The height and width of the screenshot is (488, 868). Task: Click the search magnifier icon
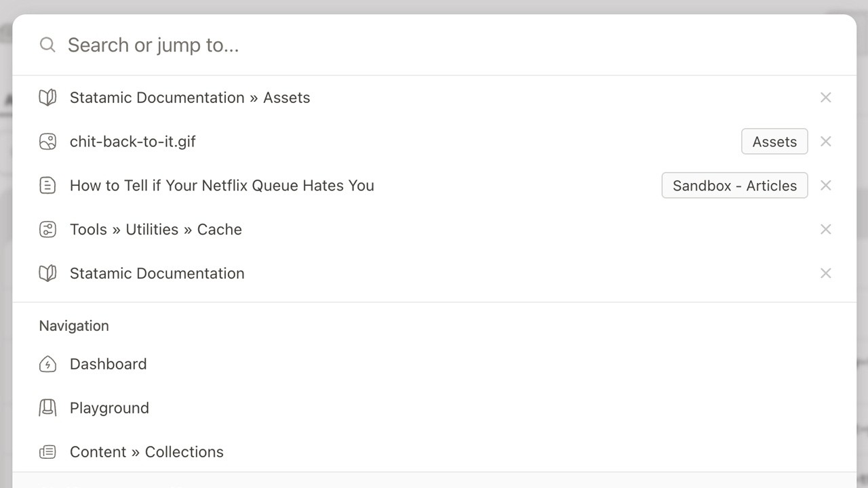tap(47, 45)
